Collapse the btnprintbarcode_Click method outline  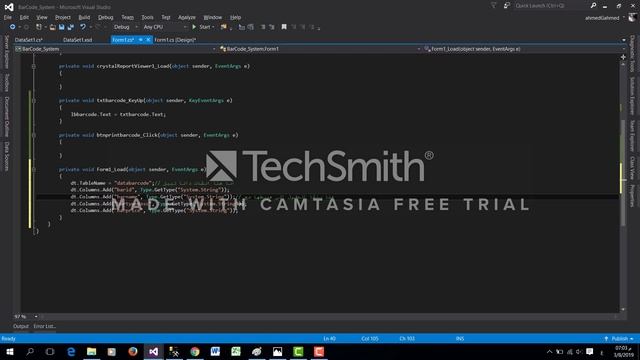[x=34, y=135]
